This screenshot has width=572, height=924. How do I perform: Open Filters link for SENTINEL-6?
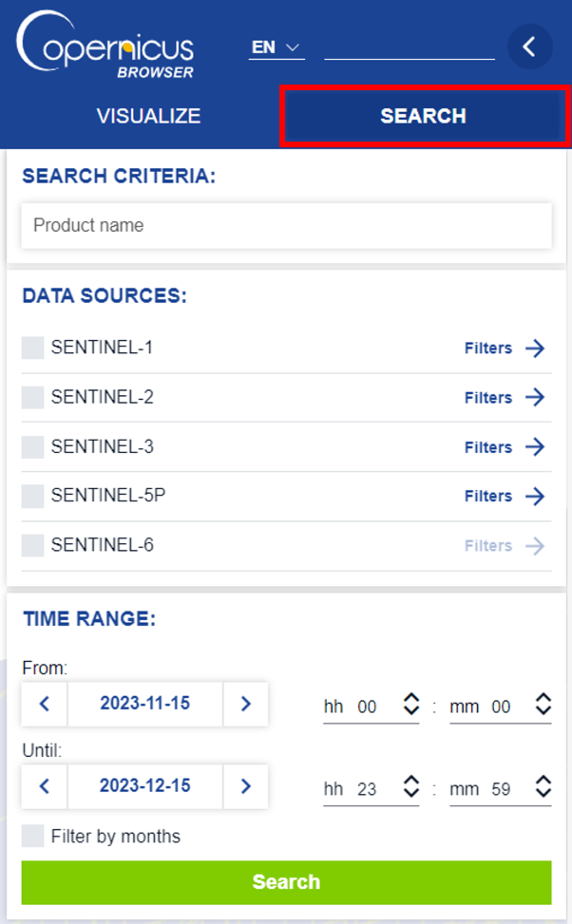tap(488, 546)
